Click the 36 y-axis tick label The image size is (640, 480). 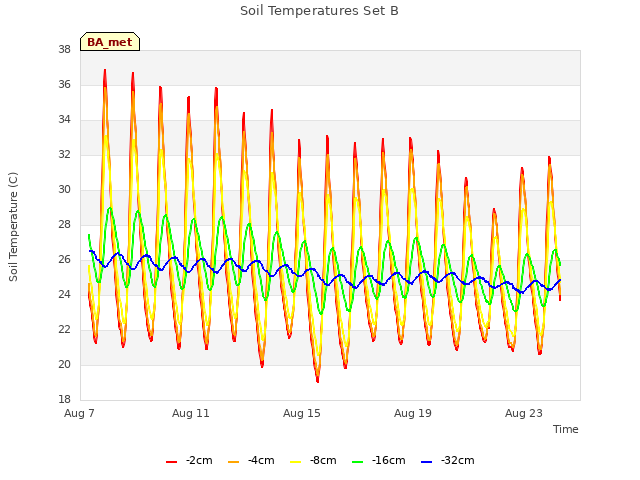pos(64,84)
